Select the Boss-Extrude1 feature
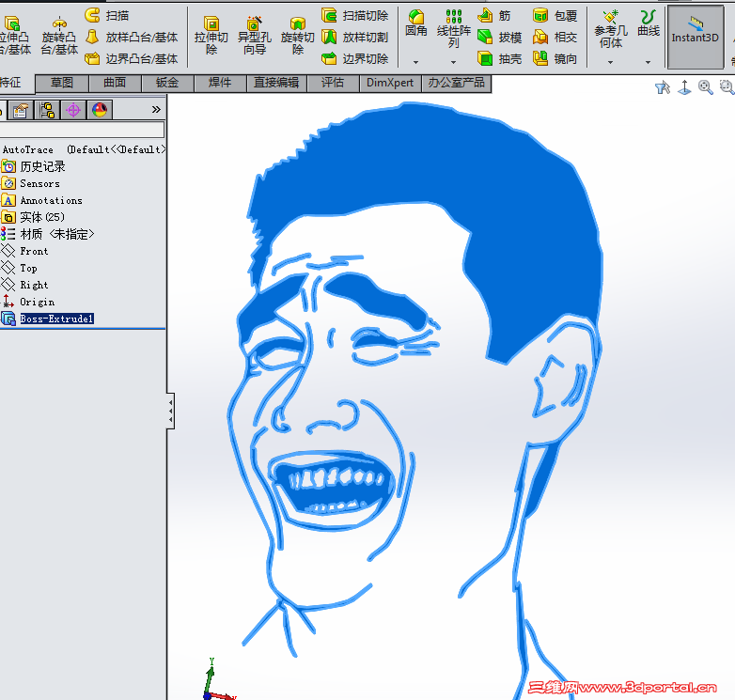 click(48, 319)
